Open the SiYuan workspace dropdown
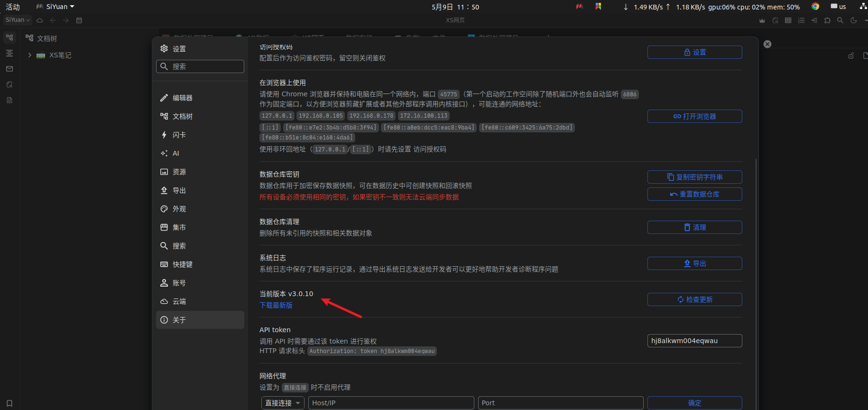This screenshot has width=868, height=410. tap(18, 20)
